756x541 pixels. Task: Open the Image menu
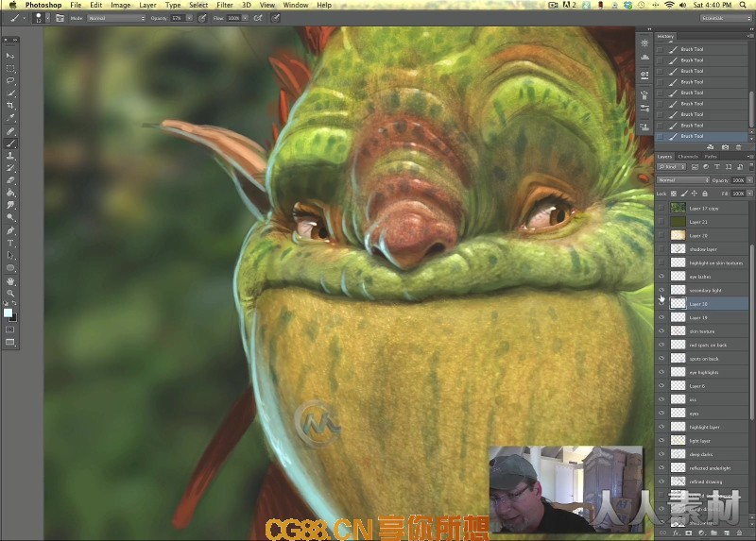[121, 5]
